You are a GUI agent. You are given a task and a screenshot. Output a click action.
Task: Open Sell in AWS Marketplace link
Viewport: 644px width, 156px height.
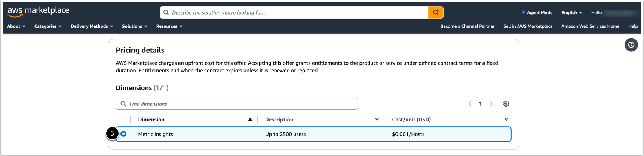[x=528, y=26]
